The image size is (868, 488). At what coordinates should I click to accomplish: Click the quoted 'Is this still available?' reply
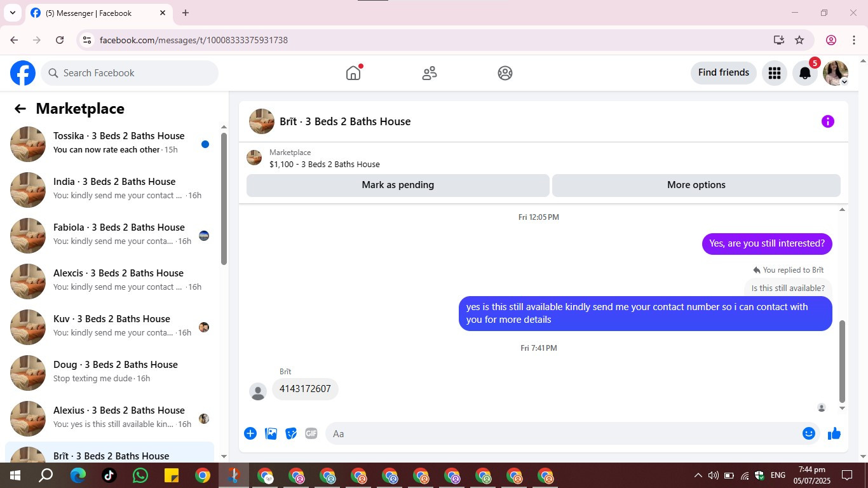(x=788, y=288)
